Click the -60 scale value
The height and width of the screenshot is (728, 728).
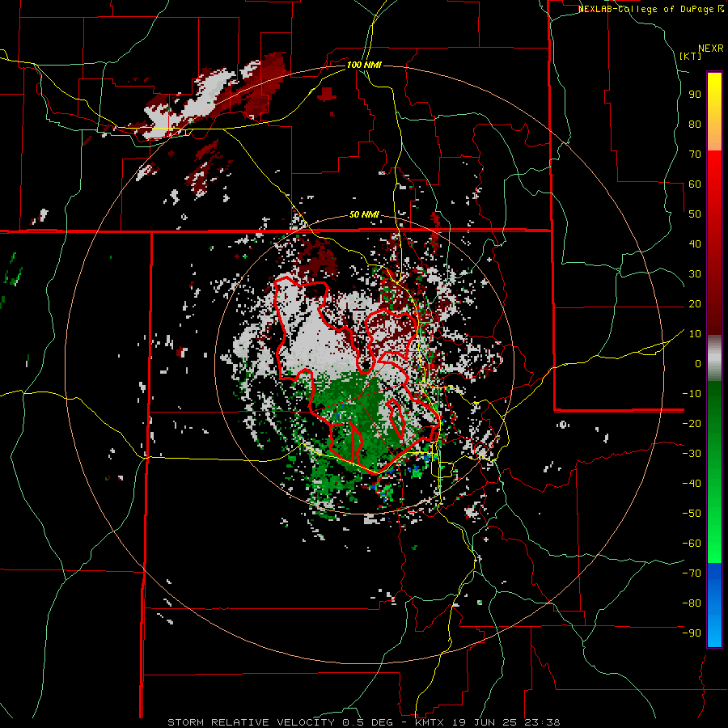[x=692, y=544]
